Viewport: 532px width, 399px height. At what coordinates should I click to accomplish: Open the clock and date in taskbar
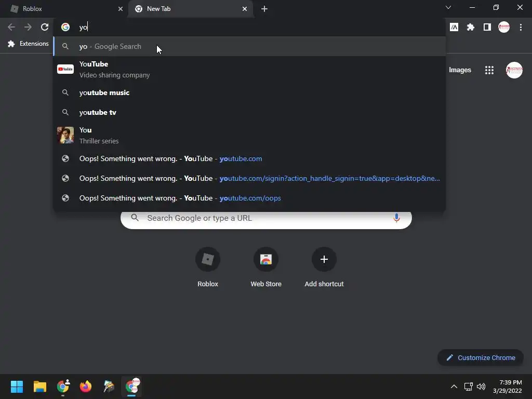[x=508, y=387]
